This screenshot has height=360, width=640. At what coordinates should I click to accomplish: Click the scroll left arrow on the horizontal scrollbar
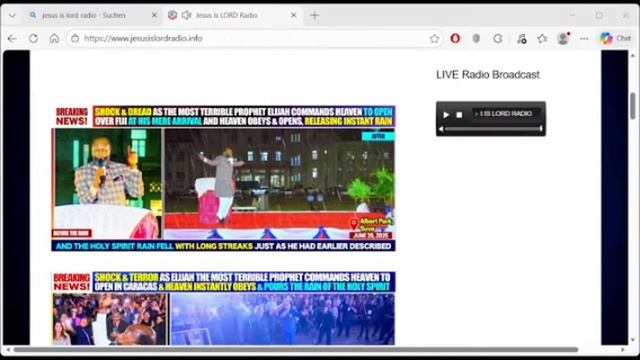(x=8, y=350)
